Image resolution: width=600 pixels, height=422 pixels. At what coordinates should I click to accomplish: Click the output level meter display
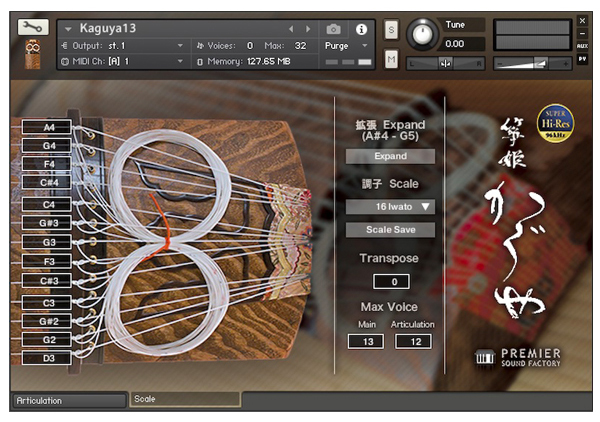pyautogui.click(x=532, y=35)
